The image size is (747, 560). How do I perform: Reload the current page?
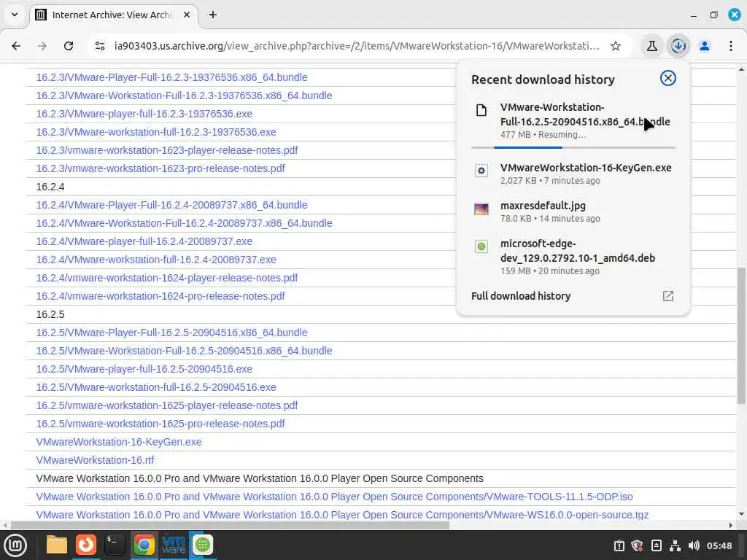tap(69, 46)
